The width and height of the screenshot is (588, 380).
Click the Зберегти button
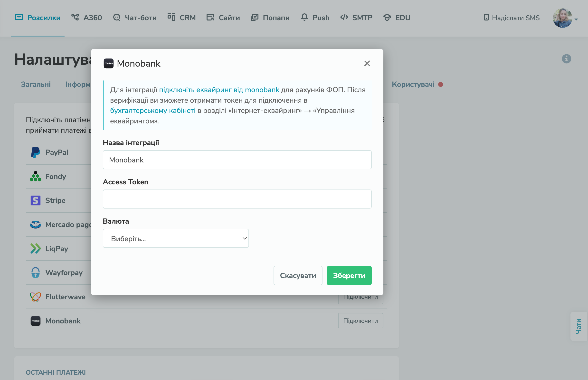click(x=349, y=275)
